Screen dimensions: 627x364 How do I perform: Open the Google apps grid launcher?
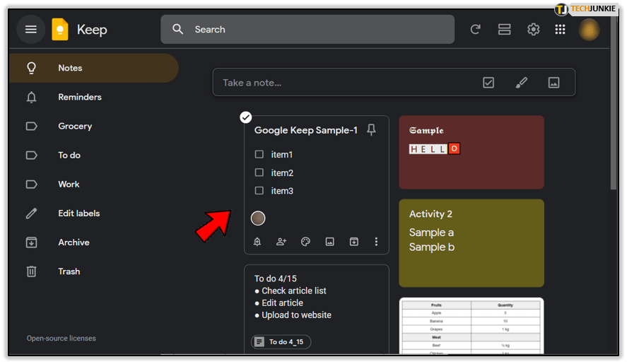pyautogui.click(x=560, y=30)
